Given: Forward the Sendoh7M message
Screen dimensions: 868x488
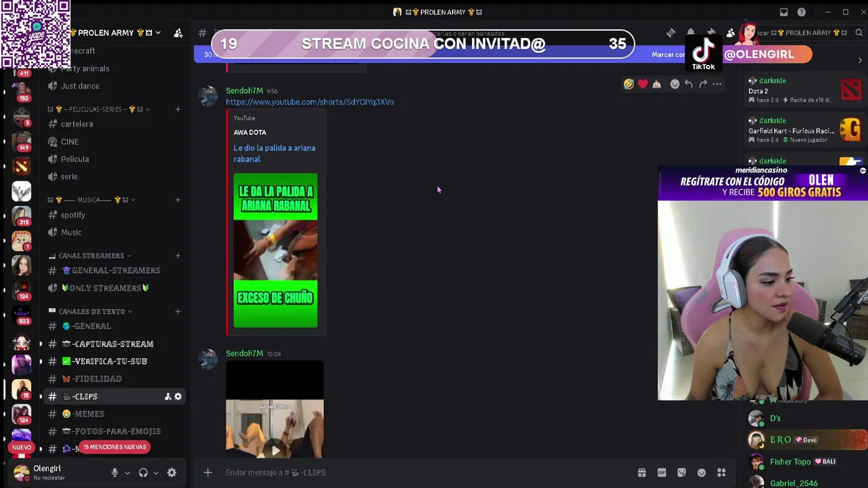Looking at the screenshot, I should coord(703,84).
